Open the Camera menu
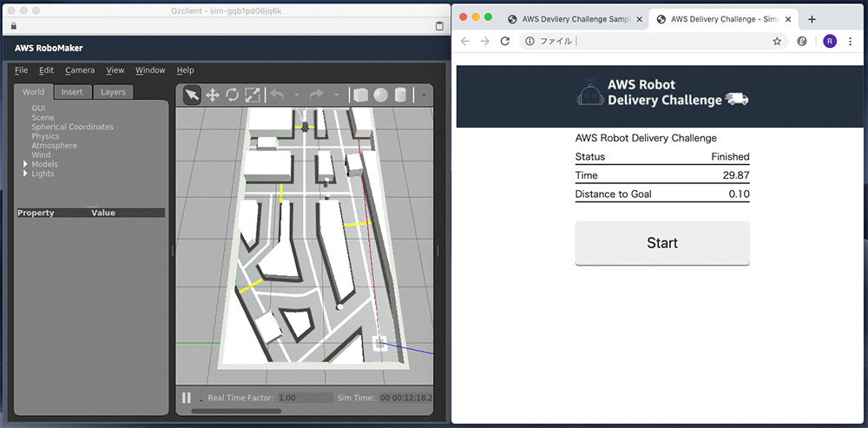Image resolution: width=868 pixels, height=428 pixels. point(80,70)
